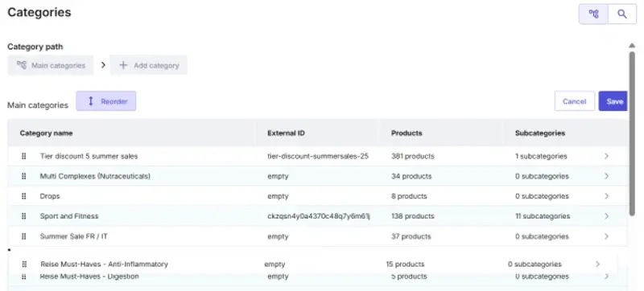Open the Drops category via chevron
The image size is (644, 291).
pyautogui.click(x=607, y=196)
